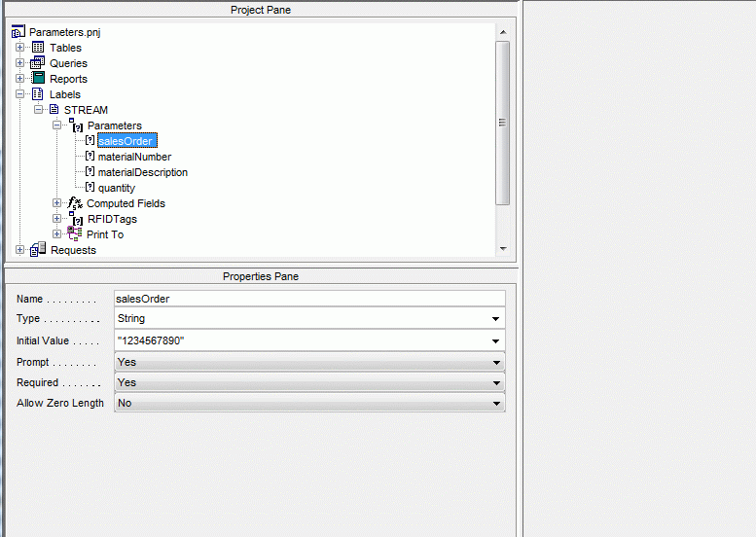The image size is (756, 537).
Task: Expand the Tables node
Action: click(19, 48)
